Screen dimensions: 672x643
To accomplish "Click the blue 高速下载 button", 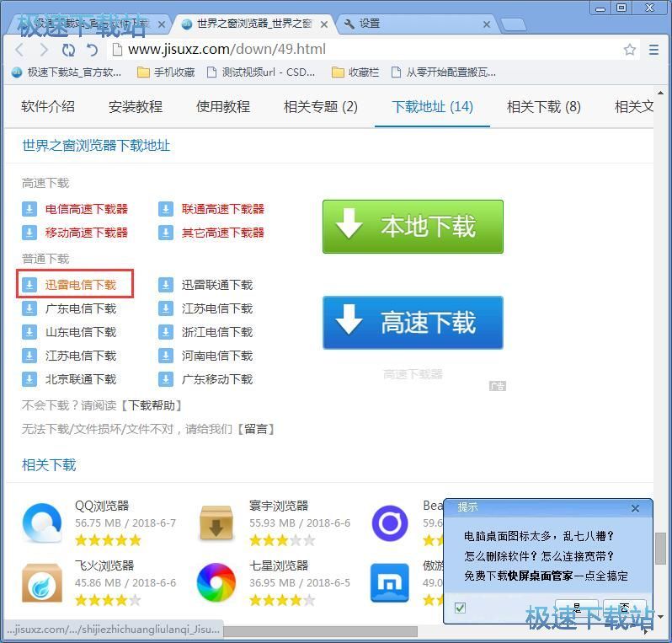I will point(413,323).
